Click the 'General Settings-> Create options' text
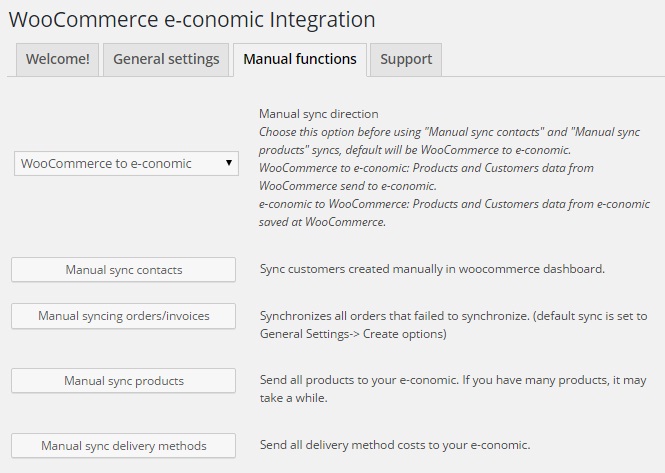 [x=353, y=334]
